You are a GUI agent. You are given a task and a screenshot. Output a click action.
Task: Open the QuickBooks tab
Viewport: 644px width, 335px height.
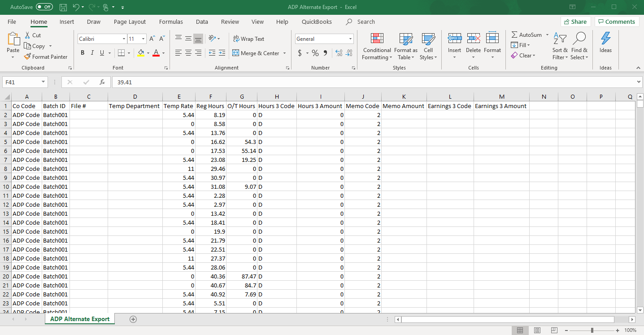[317, 22]
